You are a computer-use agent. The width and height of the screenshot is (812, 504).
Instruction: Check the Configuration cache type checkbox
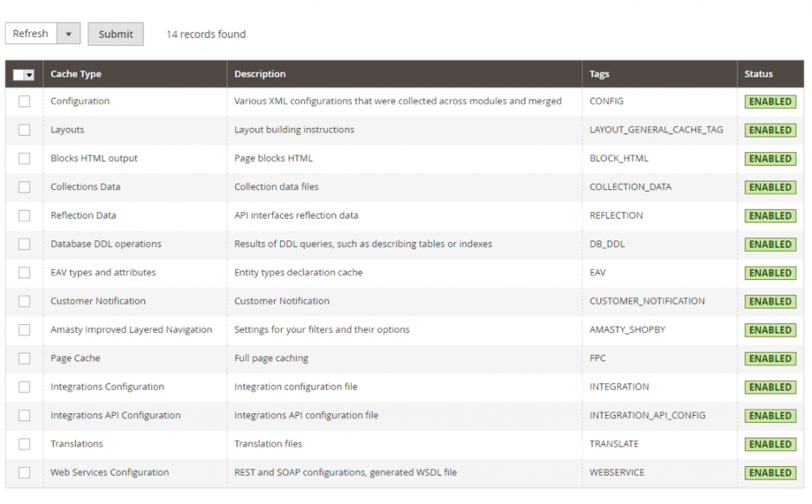point(24,101)
